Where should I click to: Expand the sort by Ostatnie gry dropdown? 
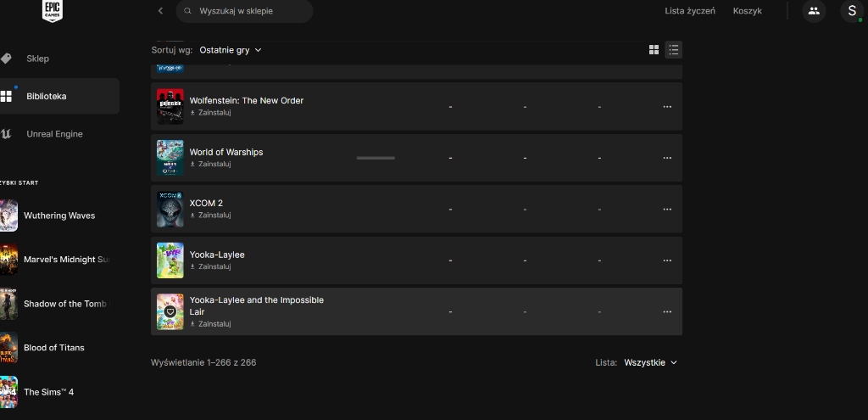231,50
